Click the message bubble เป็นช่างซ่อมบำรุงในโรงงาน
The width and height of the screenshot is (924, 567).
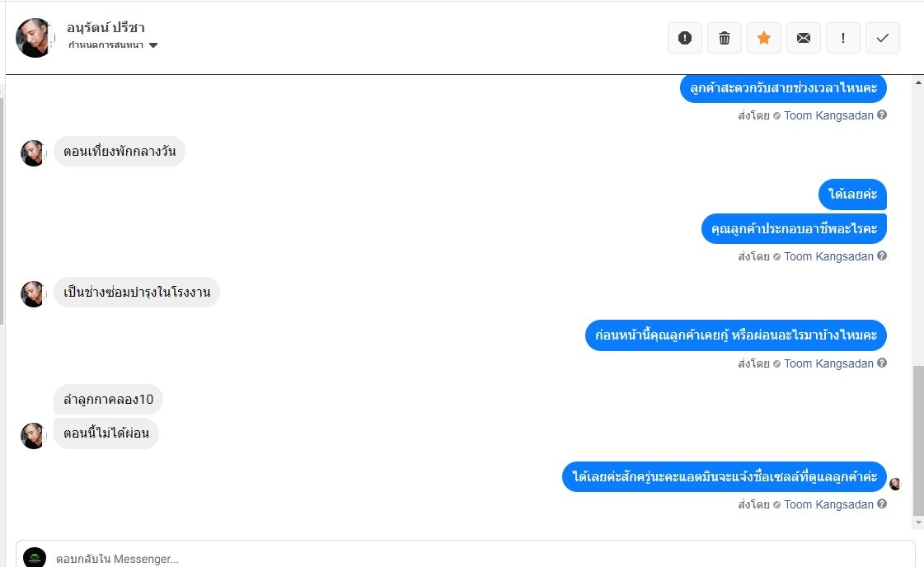[137, 293]
